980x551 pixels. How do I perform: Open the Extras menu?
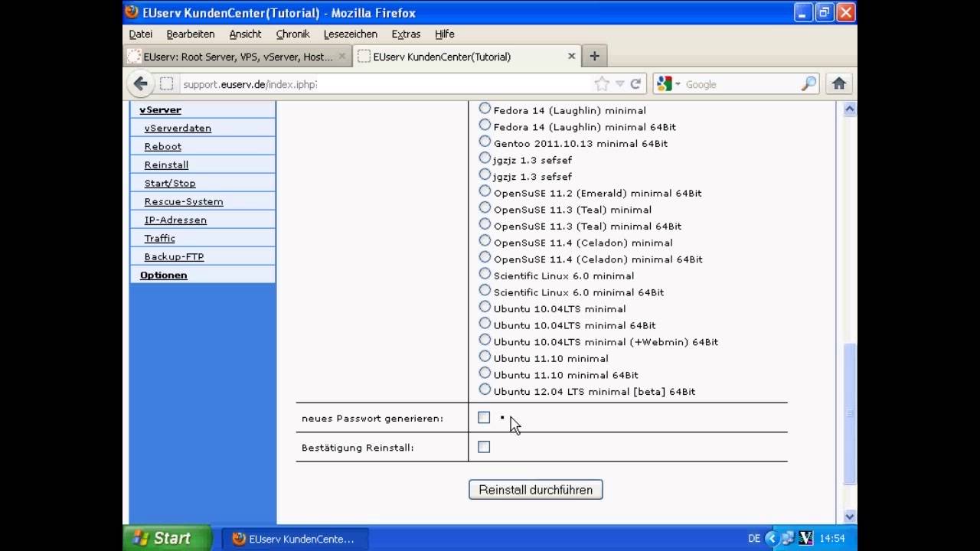[406, 34]
